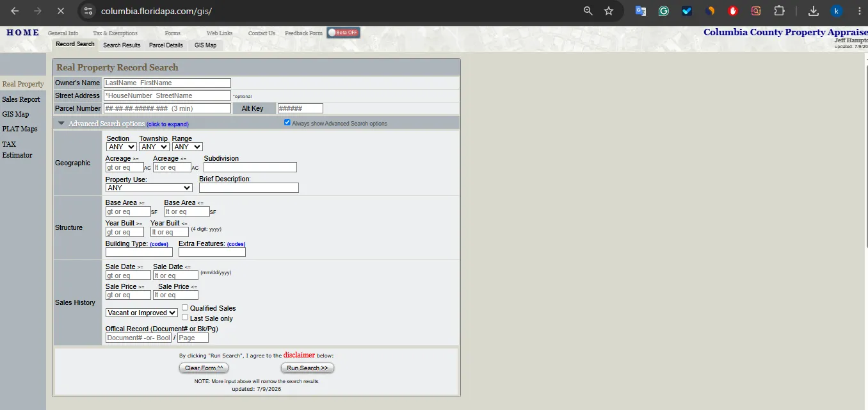Click the zoom magnifier icon in address bar
Screen dimensions: 868x410
click(x=588, y=11)
